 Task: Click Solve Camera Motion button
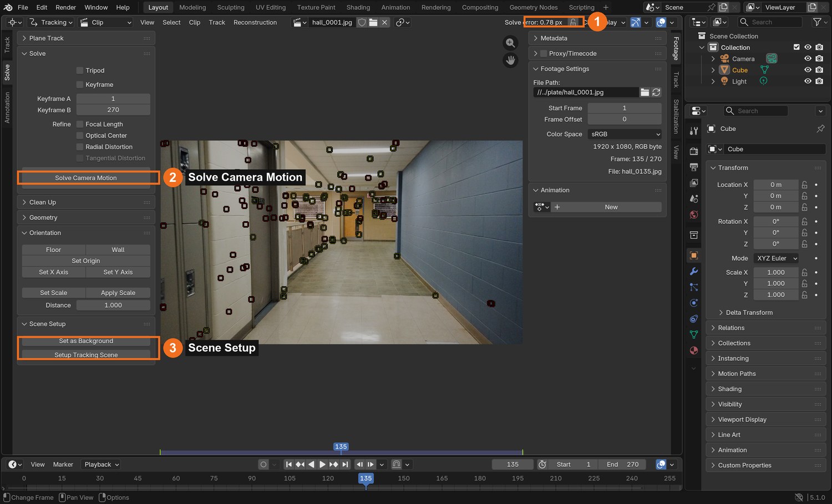(86, 178)
